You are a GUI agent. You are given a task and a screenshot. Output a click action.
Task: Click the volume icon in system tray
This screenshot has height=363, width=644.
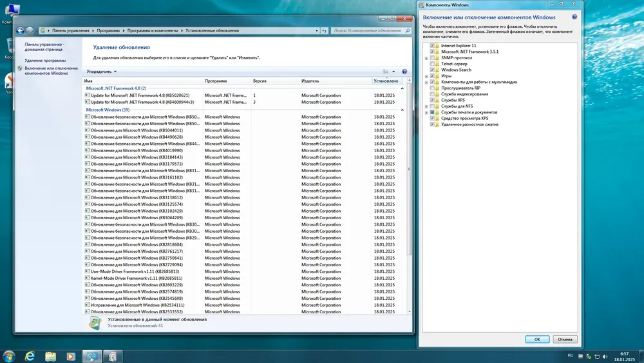tap(605, 357)
